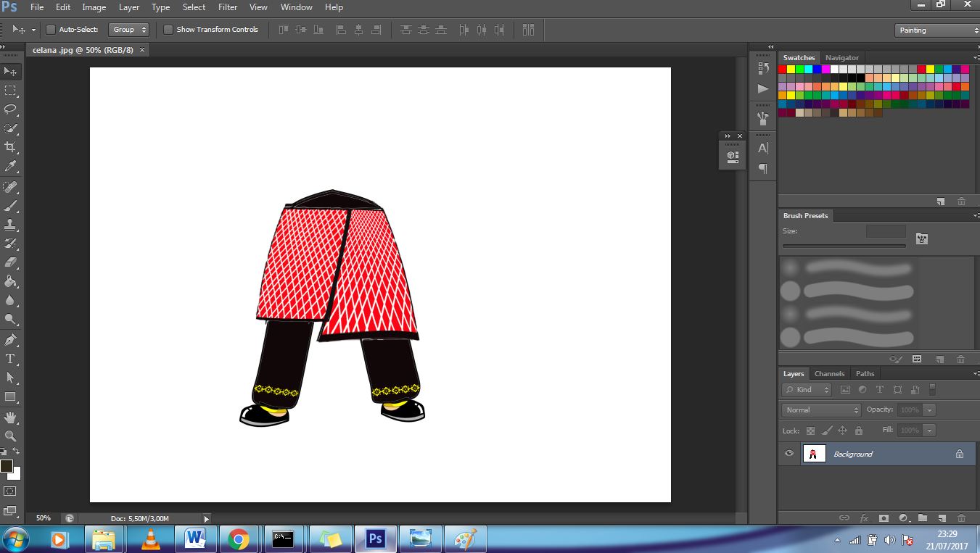The image size is (980, 553).
Task: Adjust the brush Size slider
Action: click(x=844, y=246)
